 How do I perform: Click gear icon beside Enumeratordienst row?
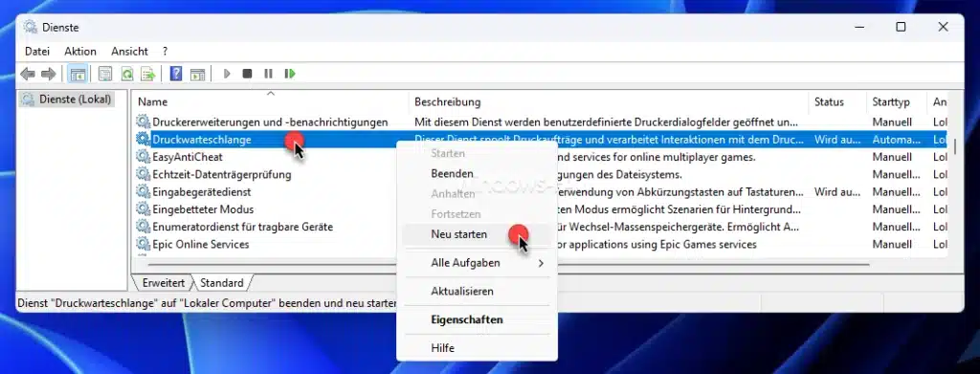coord(144,227)
